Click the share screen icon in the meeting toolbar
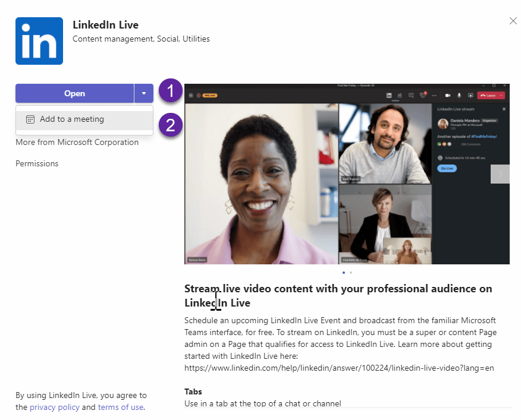 click(x=470, y=95)
